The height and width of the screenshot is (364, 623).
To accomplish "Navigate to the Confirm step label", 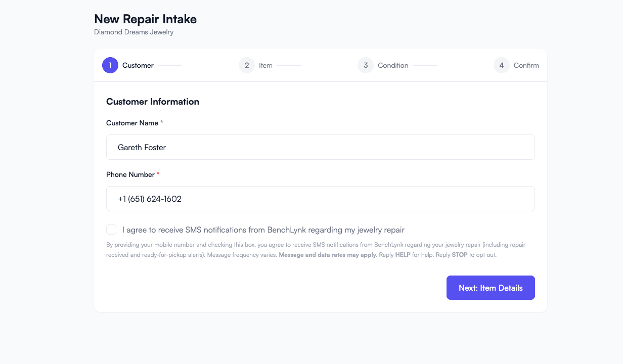I will 526,65.
